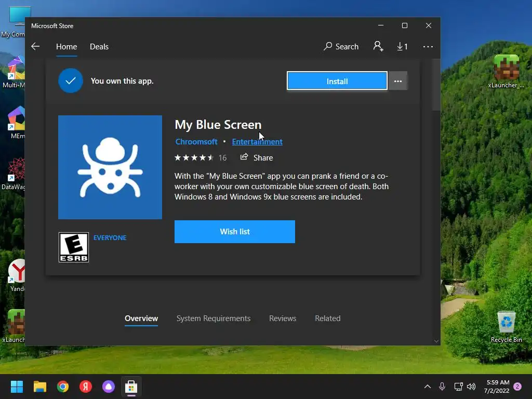The height and width of the screenshot is (399, 532).
Task: Select the xLauncher icon at top right
Action: click(506, 72)
